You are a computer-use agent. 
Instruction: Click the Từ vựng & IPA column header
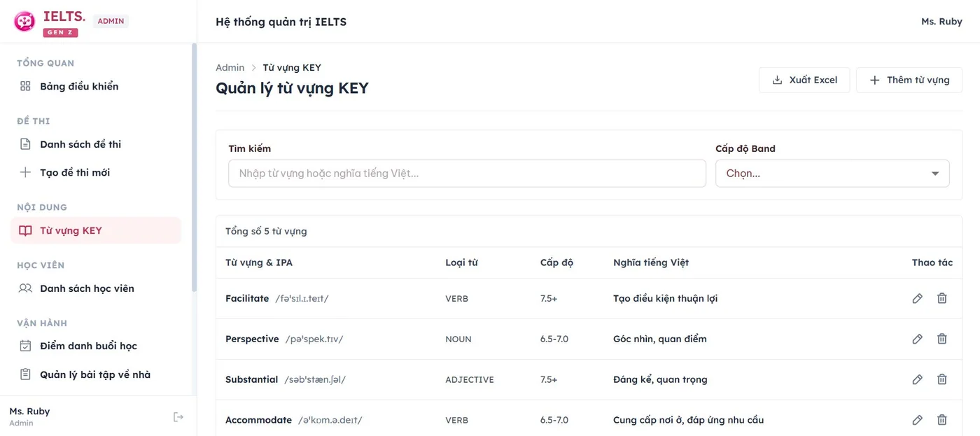pos(259,262)
